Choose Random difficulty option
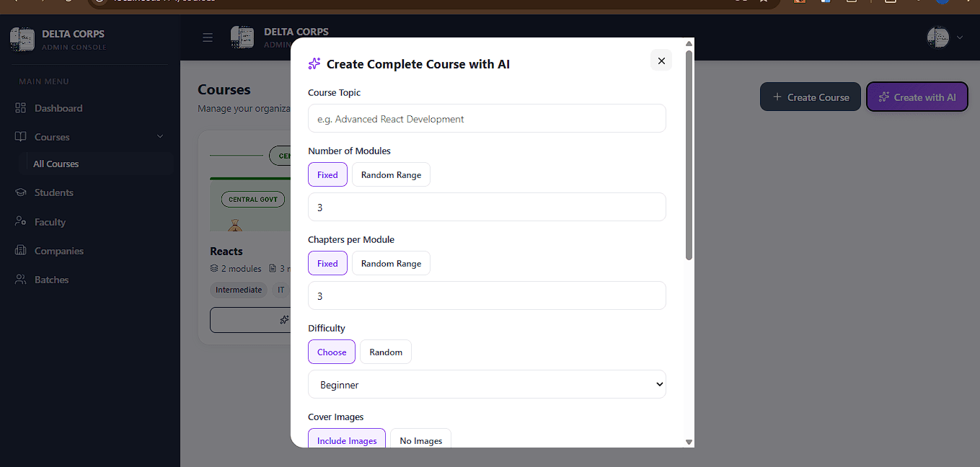This screenshot has width=980, height=467. (x=386, y=352)
